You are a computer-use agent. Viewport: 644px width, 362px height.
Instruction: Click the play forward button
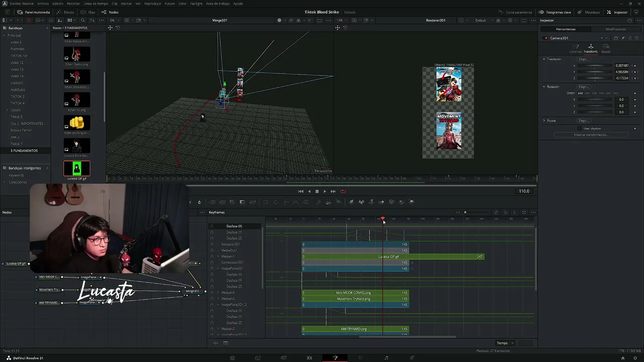coord(325,191)
